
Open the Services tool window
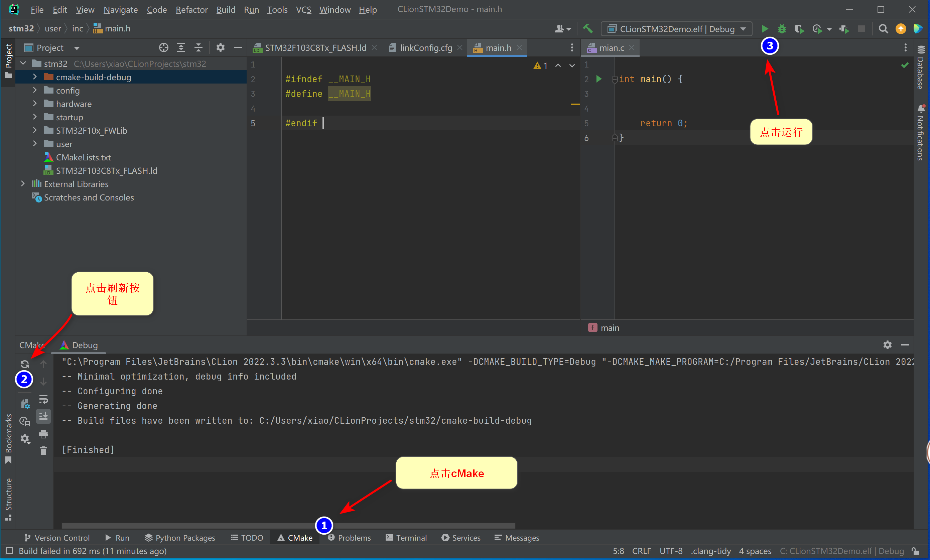[x=461, y=537]
